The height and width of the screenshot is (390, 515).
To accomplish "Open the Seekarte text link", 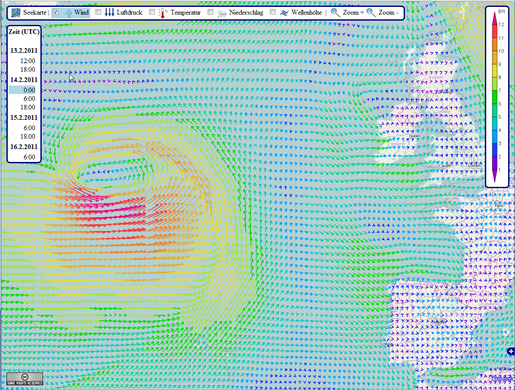I will pos(35,13).
